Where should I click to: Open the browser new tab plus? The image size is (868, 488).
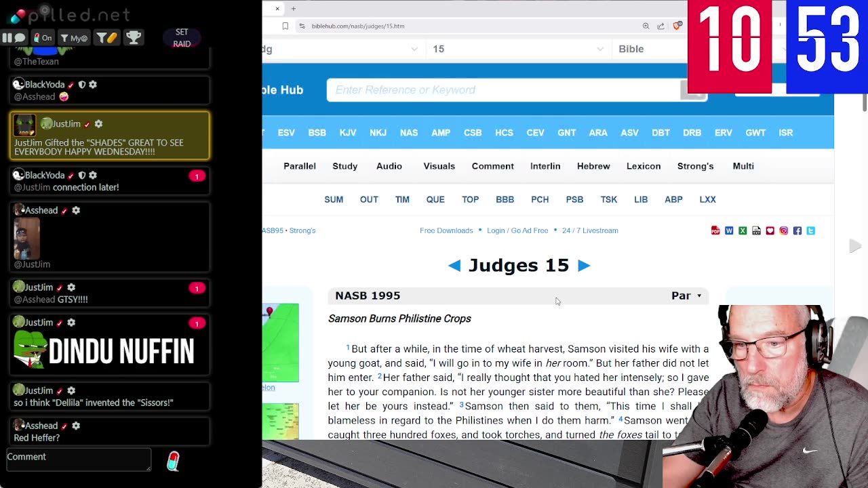294,9
